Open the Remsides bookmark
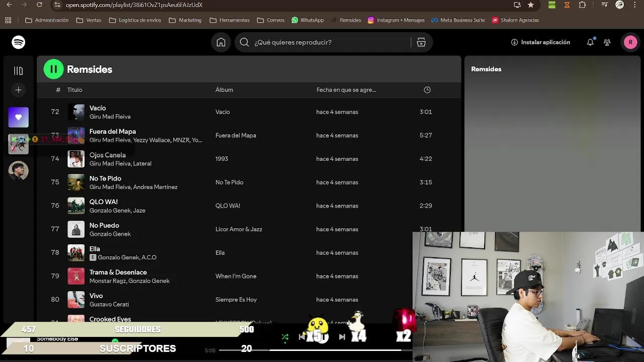644x362 pixels. point(346,20)
